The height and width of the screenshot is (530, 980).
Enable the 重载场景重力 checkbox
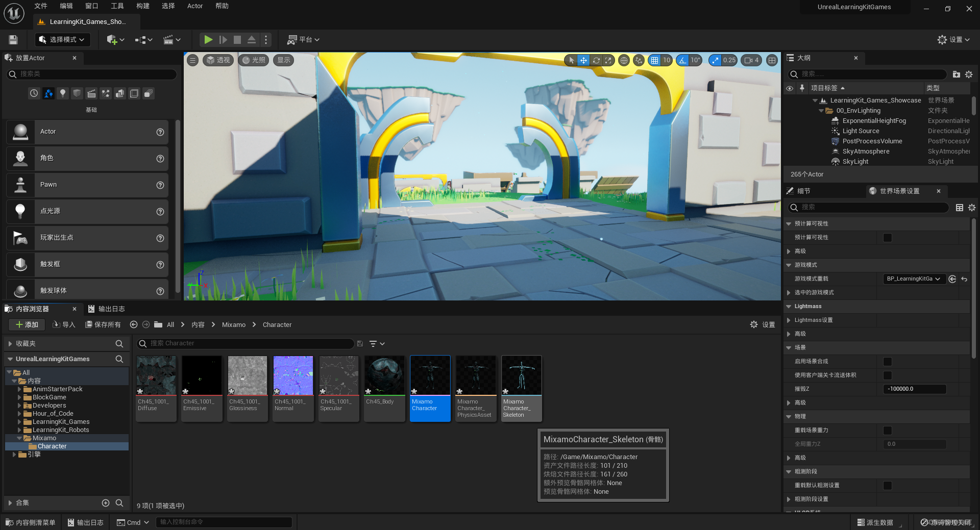(x=888, y=431)
